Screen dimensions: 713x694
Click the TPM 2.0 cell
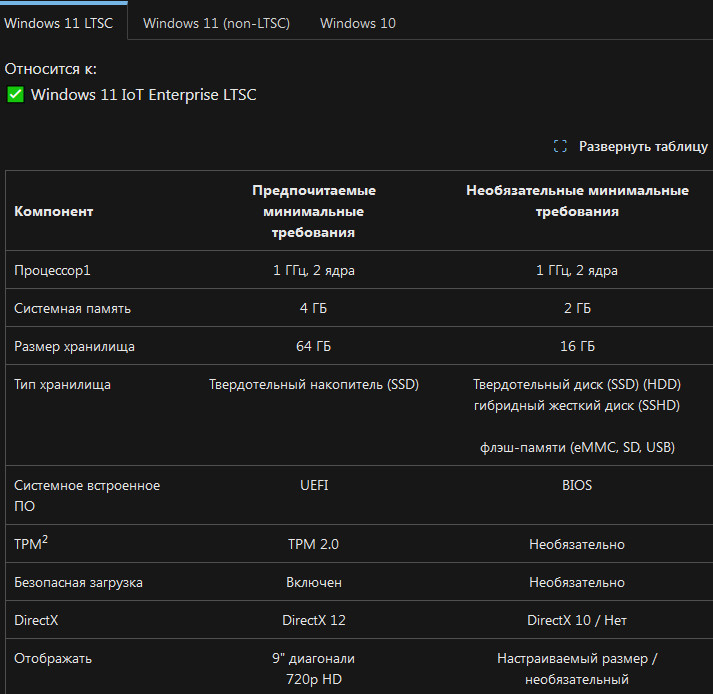tap(314, 544)
